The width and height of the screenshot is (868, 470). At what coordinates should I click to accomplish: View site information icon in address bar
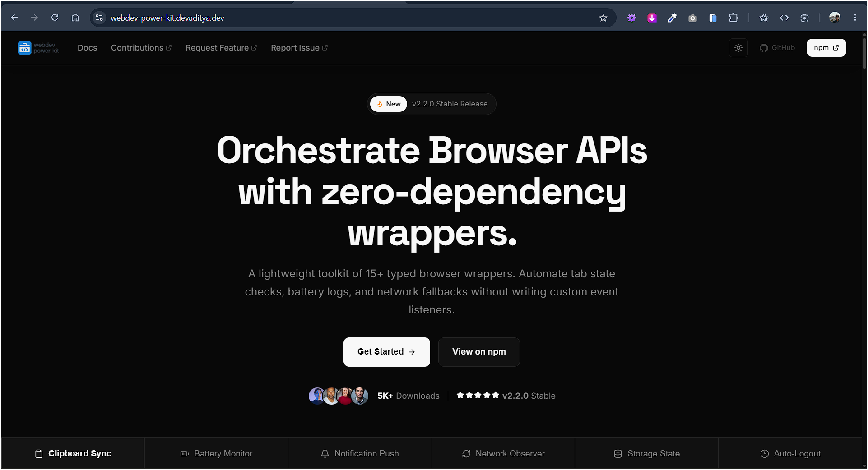pos(99,18)
